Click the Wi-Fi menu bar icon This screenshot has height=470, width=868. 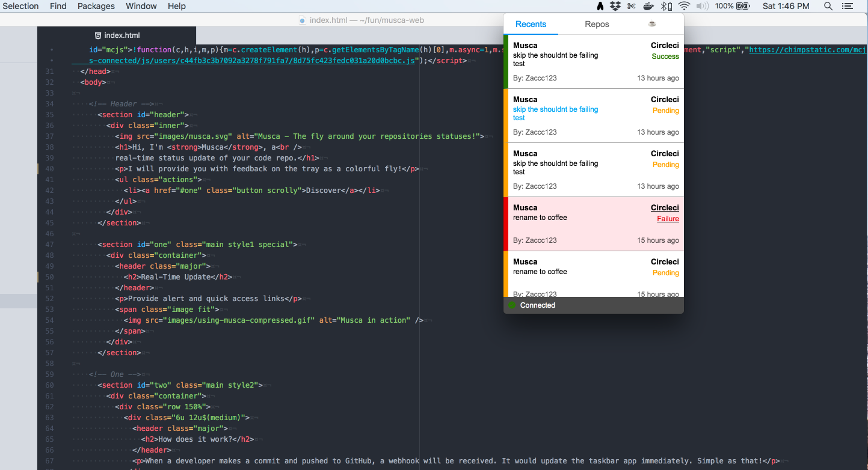pyautogui.click(x=685, y=6)
